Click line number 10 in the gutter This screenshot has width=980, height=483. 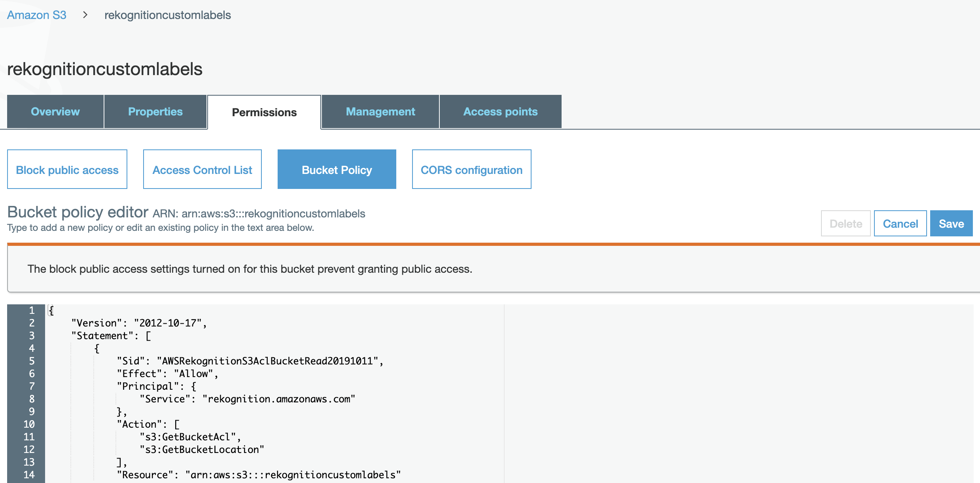[29, 424]
